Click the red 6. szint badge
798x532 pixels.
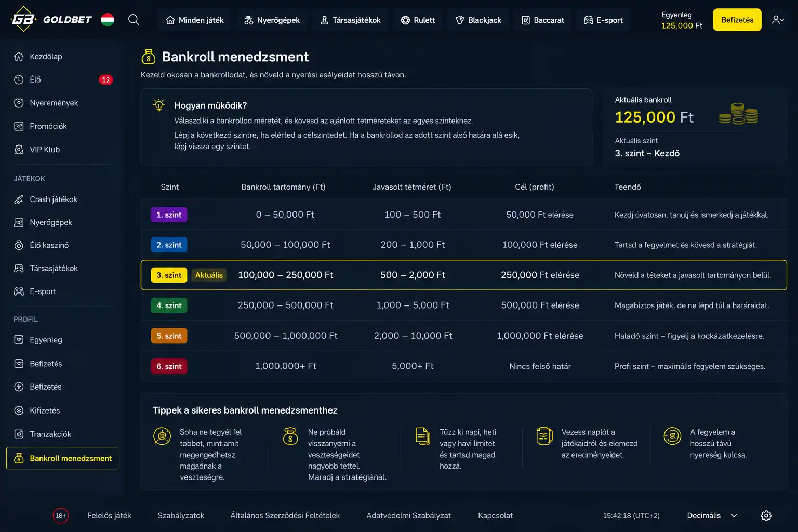pyautogui.click(x=169, y=366)
